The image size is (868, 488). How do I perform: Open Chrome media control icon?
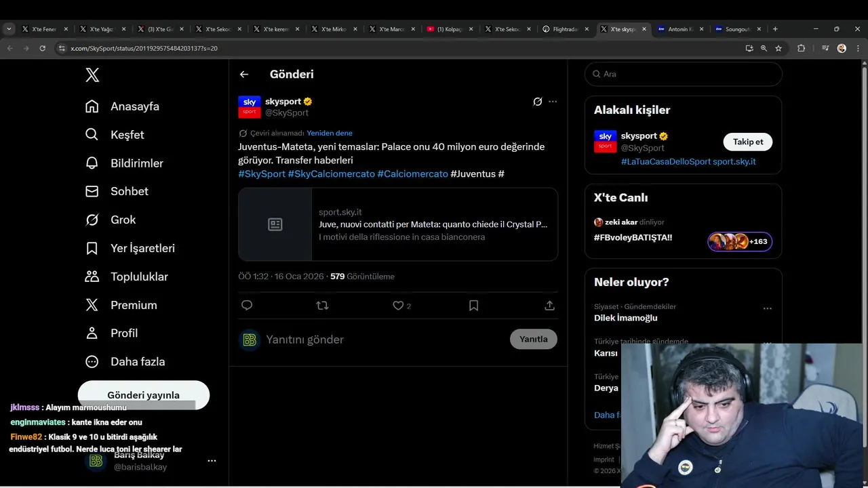(825, 48)
